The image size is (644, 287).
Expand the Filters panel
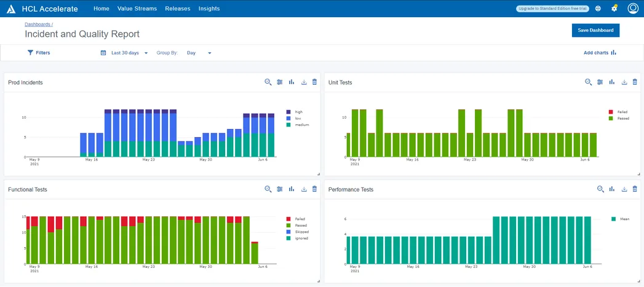pyautogui.click(x=39, y=53)
